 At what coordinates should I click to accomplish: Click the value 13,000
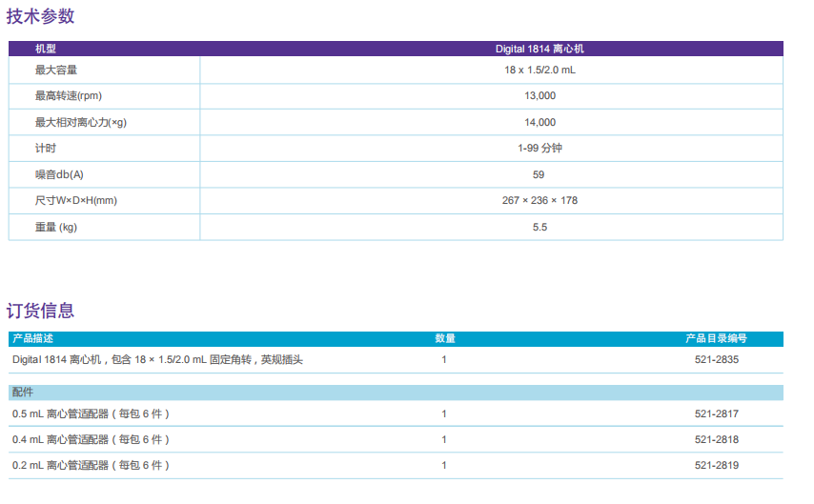(539, 95)
